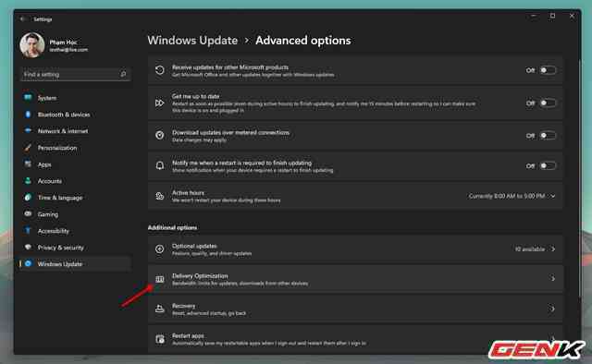Select the Apps icon in sidebar
The width and height of the screenshot is (592, 364).
click(x=28, y=164)
